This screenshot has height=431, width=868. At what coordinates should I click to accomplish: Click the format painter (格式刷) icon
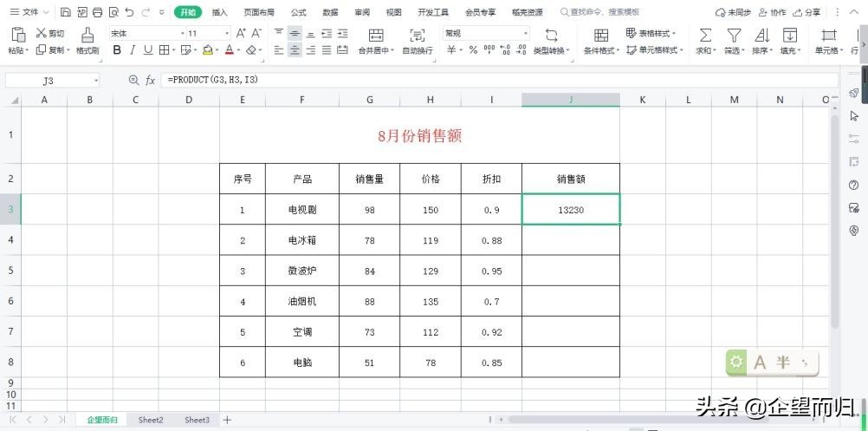coord(87,35)
